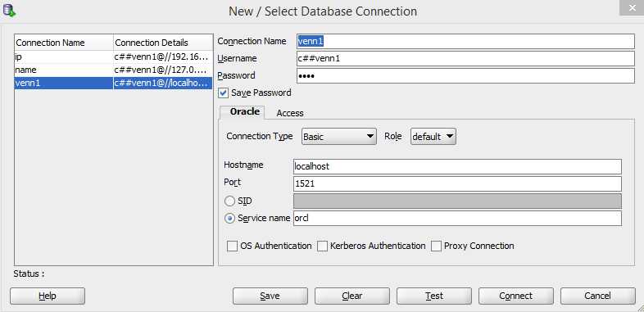Click the Connection Details column header

pyautogui.click(x=163, y=43)
